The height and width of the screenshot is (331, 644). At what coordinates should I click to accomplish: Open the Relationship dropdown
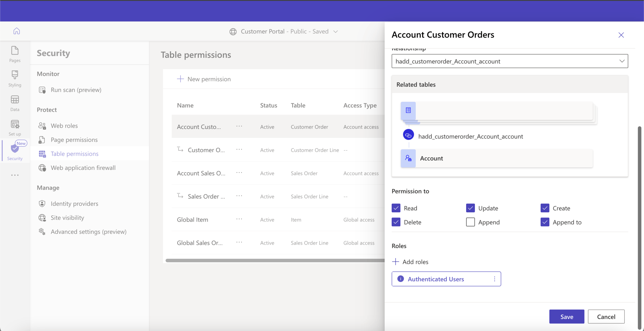(510, 61)
